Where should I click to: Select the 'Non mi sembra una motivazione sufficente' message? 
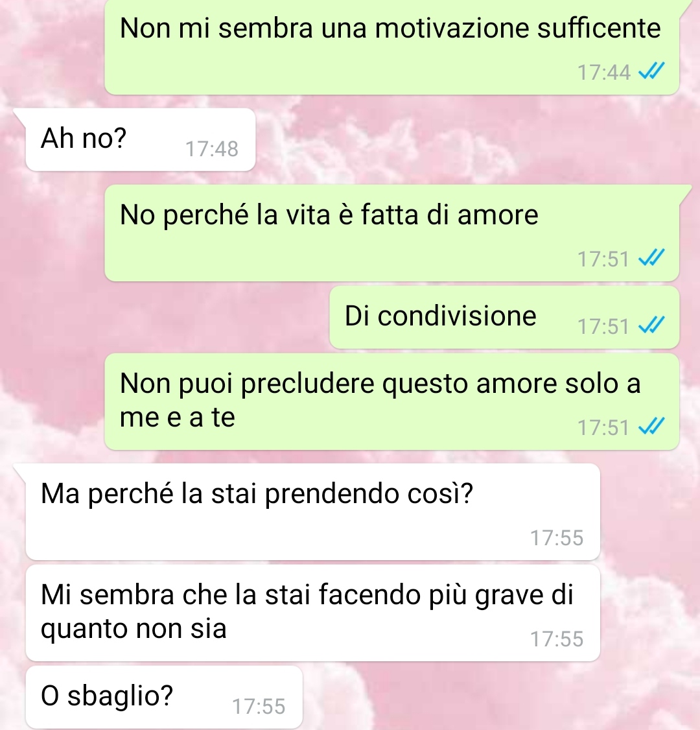[392, 47]
